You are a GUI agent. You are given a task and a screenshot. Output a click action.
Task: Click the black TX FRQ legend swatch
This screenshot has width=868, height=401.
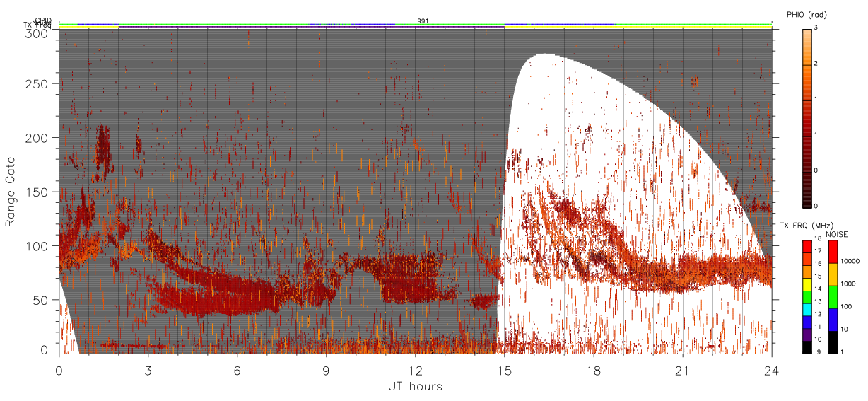[807, 347]
